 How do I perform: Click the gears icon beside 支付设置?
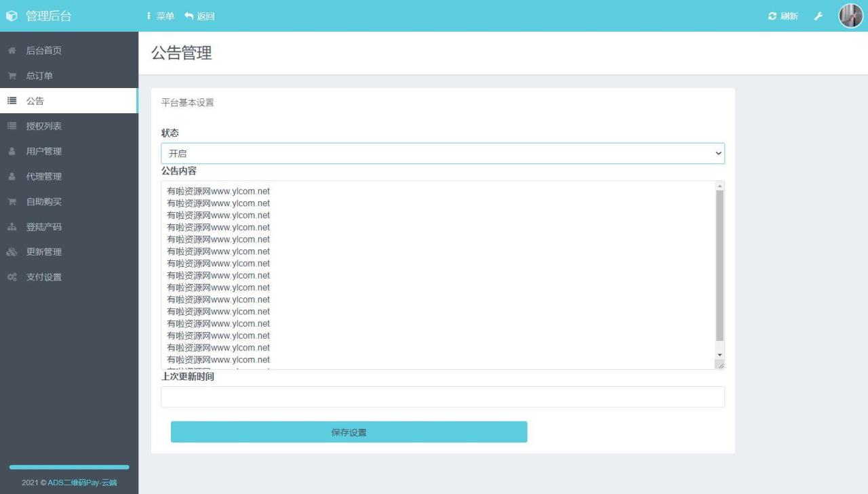pyautogui.click(x=12, y=276)
